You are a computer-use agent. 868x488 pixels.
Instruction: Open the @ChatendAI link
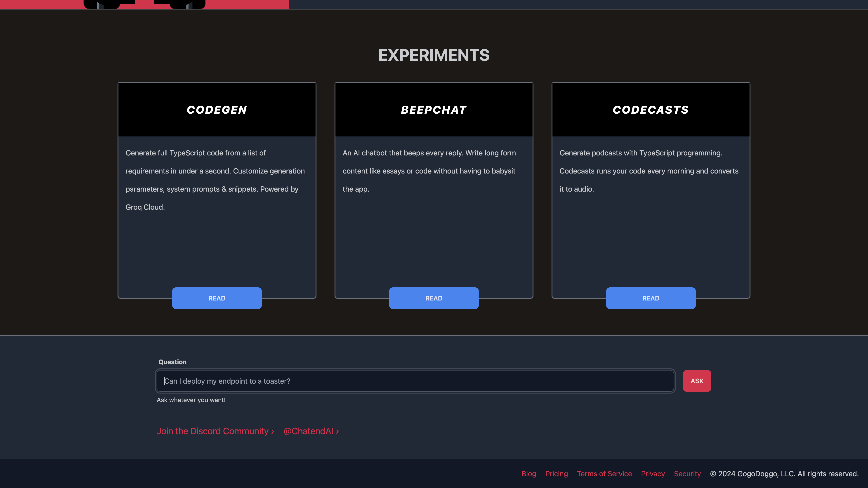(x=311, y=431)
